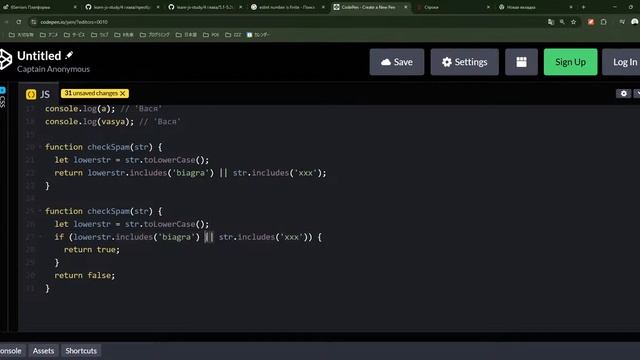Open the Console panel
The width and height of the screenshot is (640, 360).
click(x=11, y=351)
